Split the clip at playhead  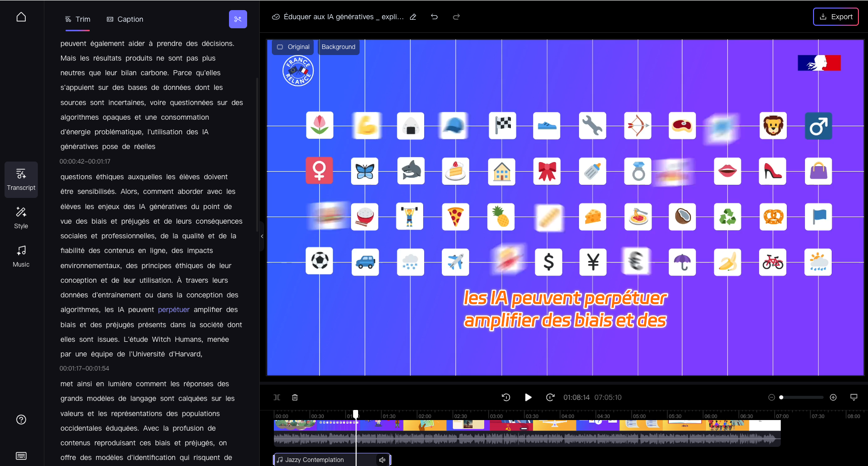tap(277, 398)
